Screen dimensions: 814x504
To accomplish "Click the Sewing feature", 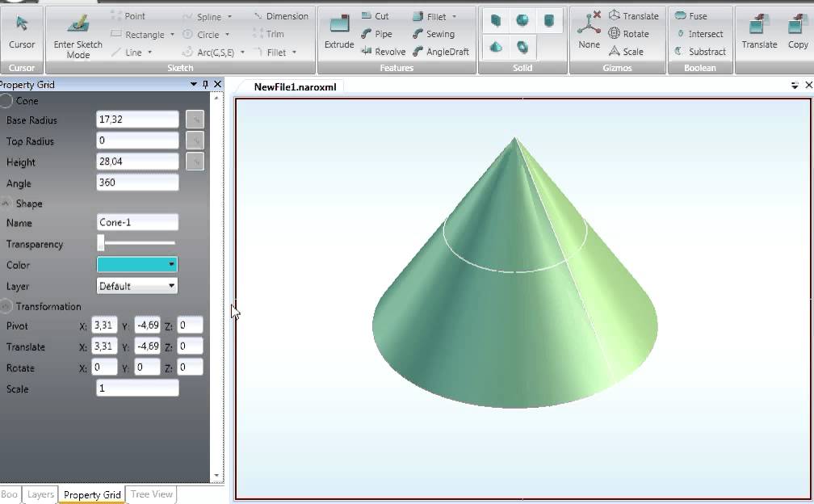I will tap(434, 34).
